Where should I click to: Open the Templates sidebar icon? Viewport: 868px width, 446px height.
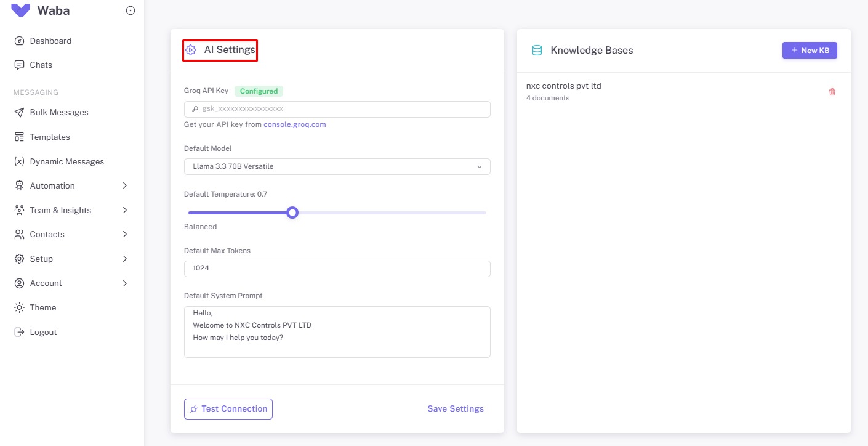click(19, 137)
